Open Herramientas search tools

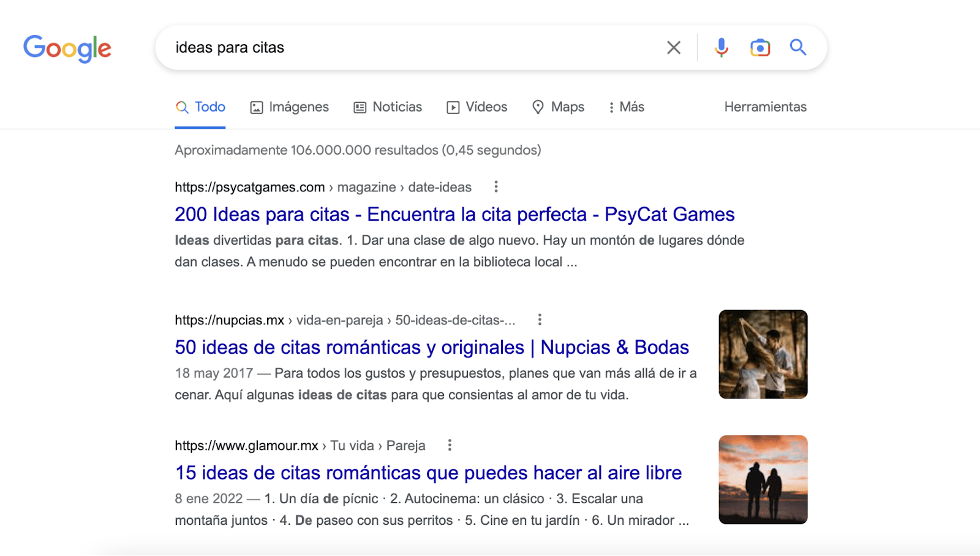766,107
